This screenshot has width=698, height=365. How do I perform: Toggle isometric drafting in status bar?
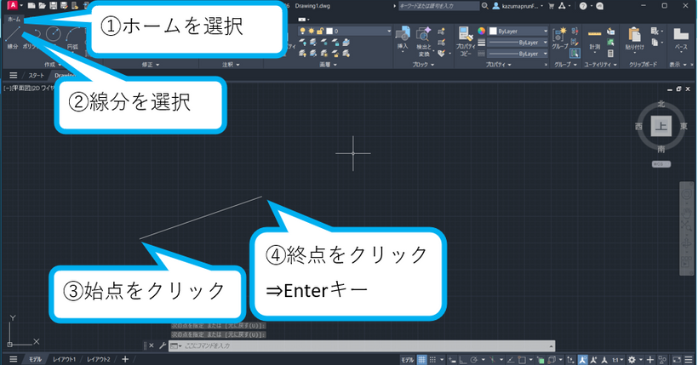tap(492, 360)
